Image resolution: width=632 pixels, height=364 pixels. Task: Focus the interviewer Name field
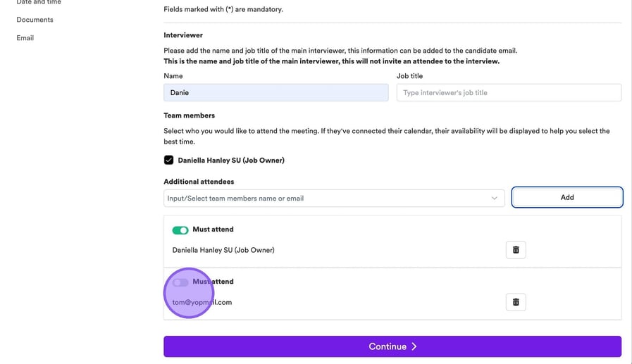click(275, 92)
